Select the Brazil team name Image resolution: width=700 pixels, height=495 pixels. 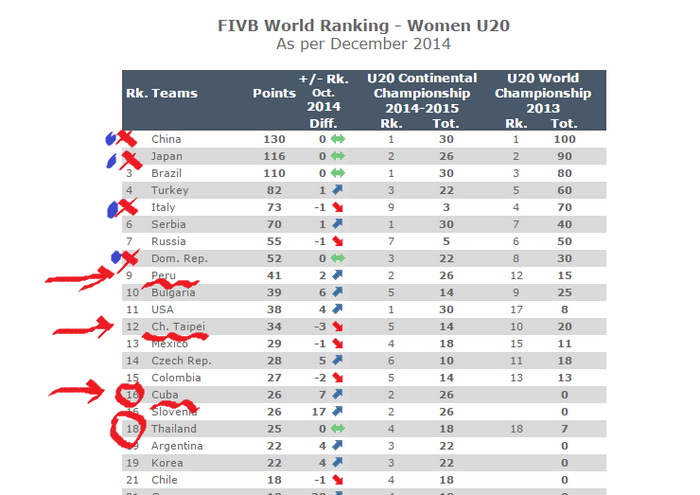click(167, 173)
